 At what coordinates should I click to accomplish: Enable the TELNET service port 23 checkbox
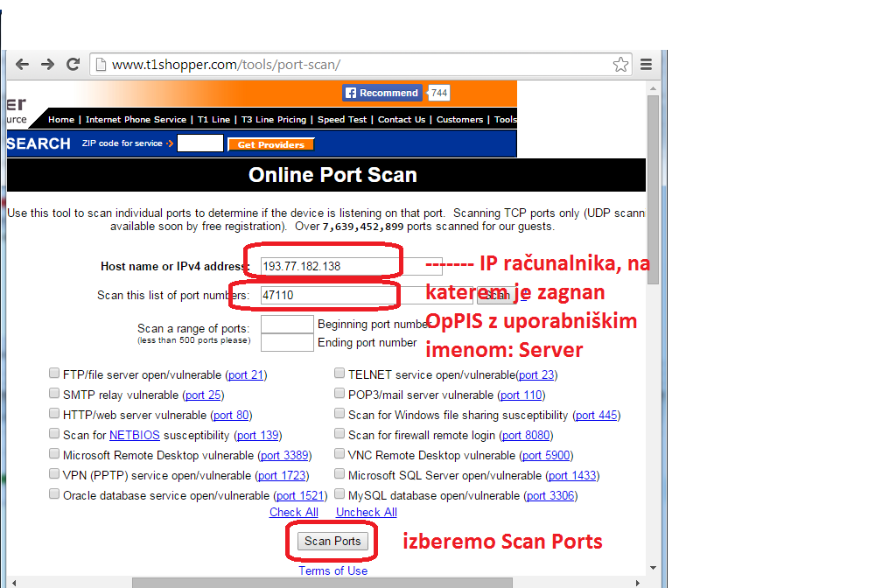pyautogui.click(x=339, y=373)
